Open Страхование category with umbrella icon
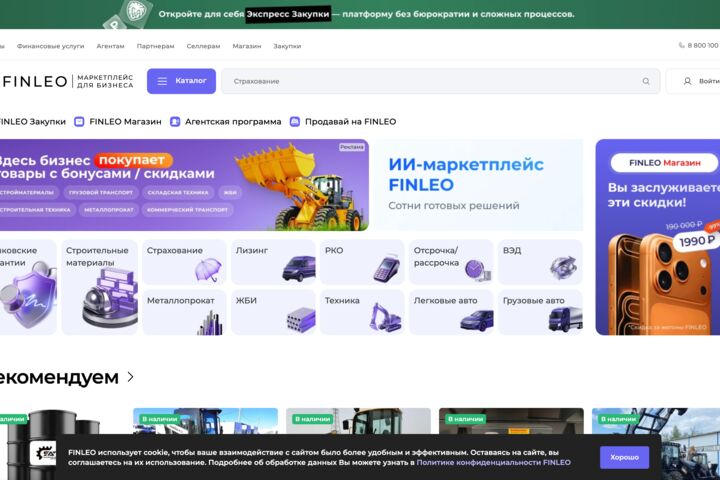 184,262
